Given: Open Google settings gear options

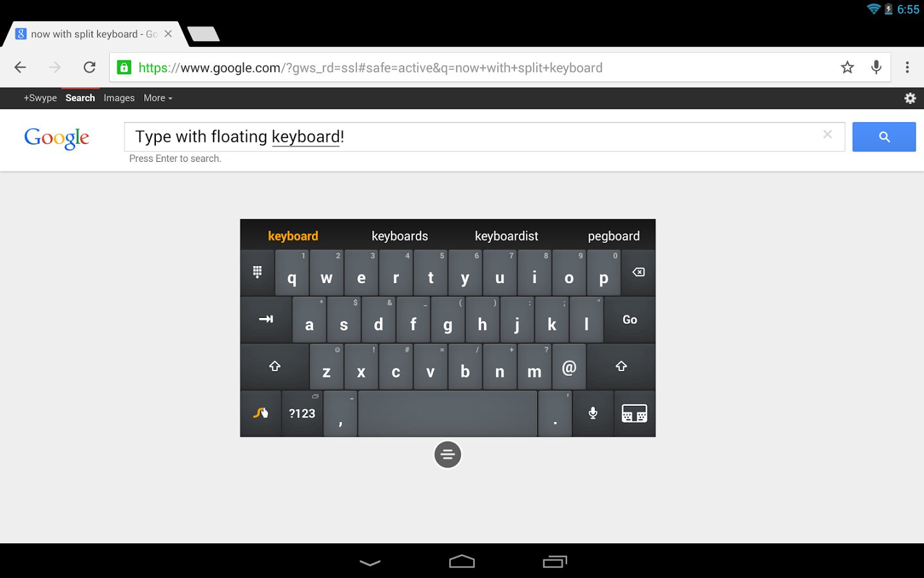Looking at the screenshot, I should [910, 98].
